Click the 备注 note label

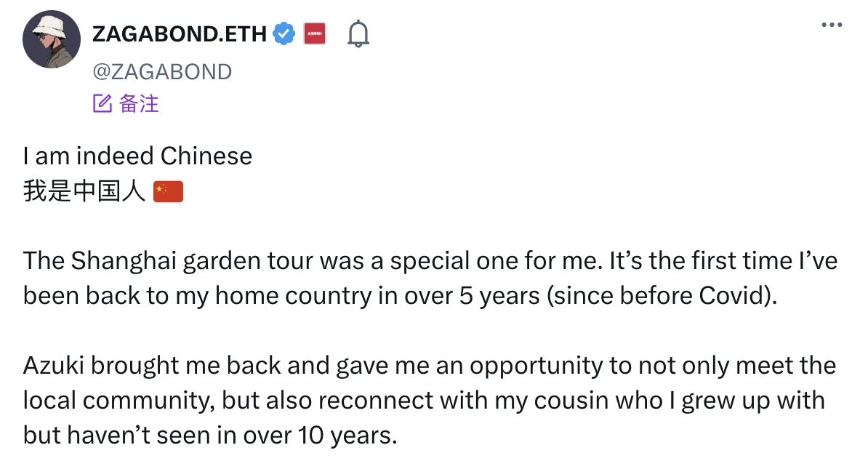(139, 104)
